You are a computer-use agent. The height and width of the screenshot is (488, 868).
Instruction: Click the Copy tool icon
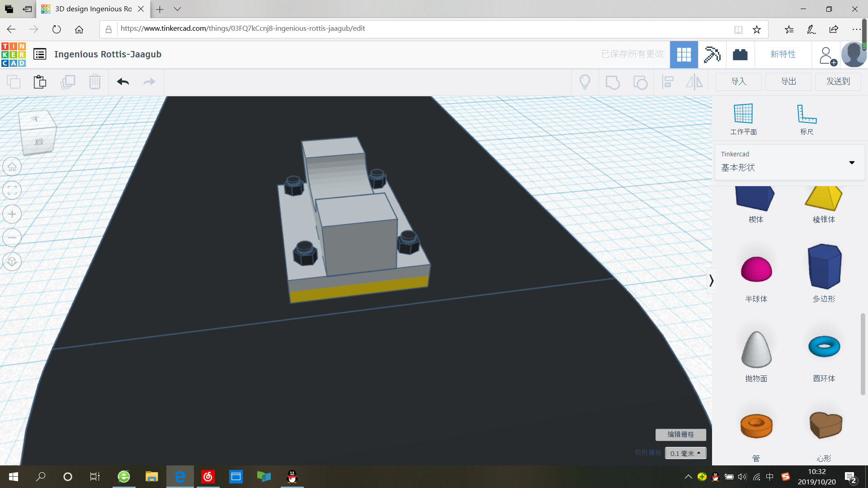(x=14, y=82)
